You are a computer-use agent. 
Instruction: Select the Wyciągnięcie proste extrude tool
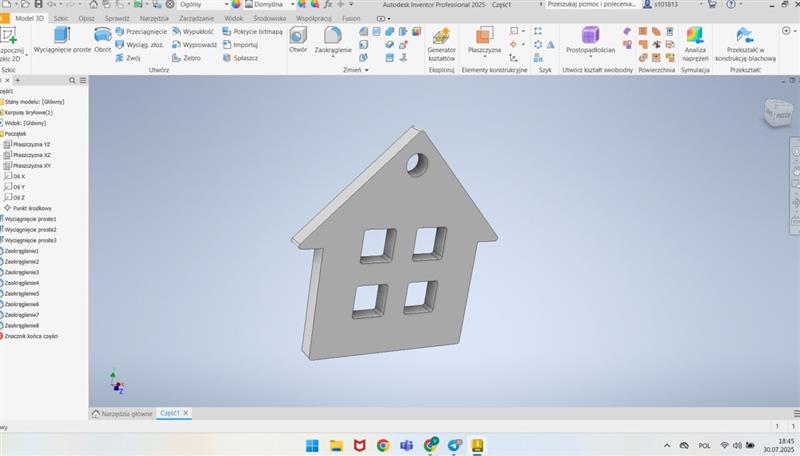click(62, 41)
